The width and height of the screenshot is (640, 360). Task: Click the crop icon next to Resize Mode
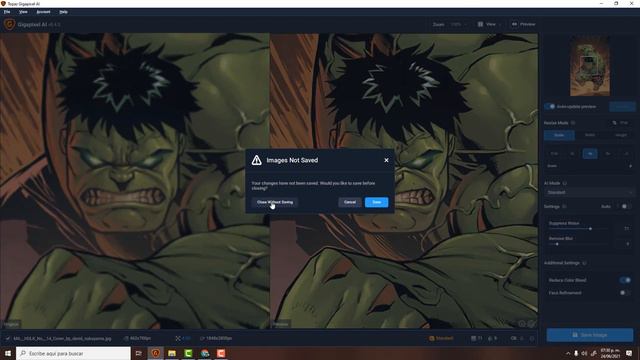(614, 123)
